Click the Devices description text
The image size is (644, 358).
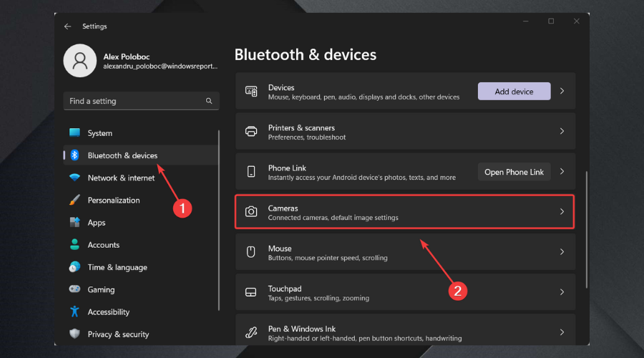[364, 97]
